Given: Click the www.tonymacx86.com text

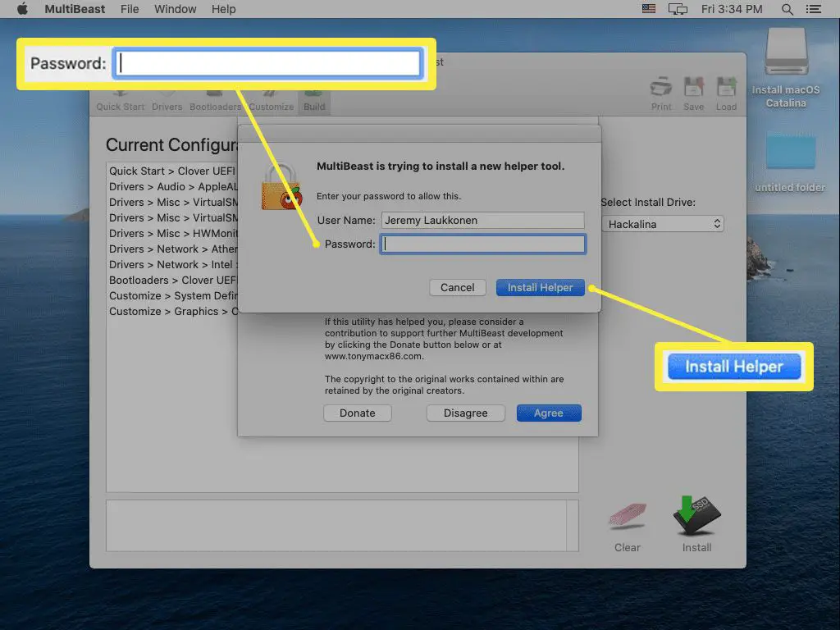Looking at the screenshot, I should point(374,356).
